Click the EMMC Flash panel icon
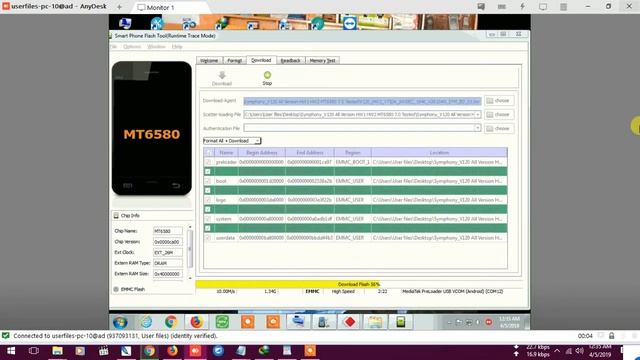 point(116,289)
